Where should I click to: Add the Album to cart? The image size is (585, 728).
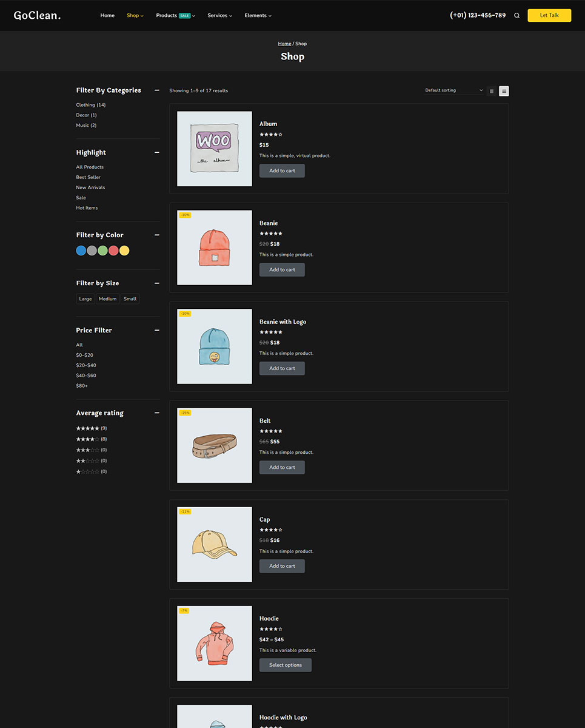point(282,171)
